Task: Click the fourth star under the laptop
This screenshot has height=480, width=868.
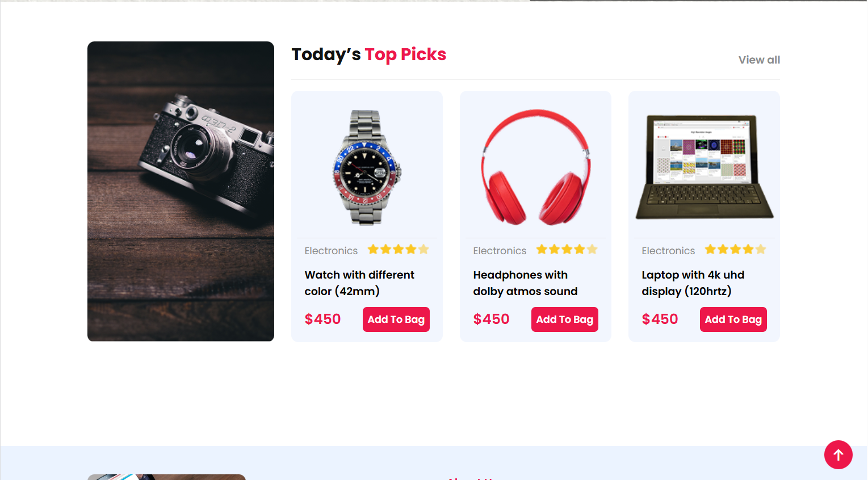Action: point(748,249)
